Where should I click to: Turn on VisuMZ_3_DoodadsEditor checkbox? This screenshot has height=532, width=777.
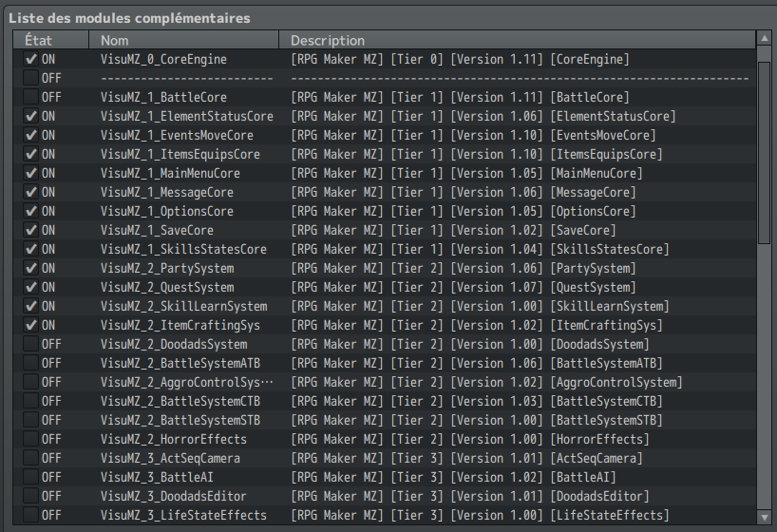click(x=31, y=496)
